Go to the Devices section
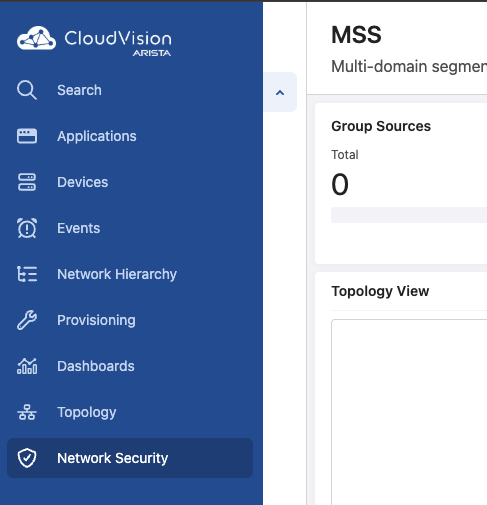This screenshot has width=487, height=505. point(83,182)
